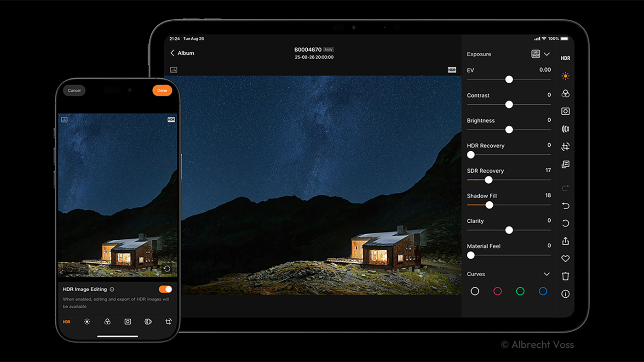This screenshot has height=362, width=644.
Task: Collapse the Curves section chevron
Action: 546,274
